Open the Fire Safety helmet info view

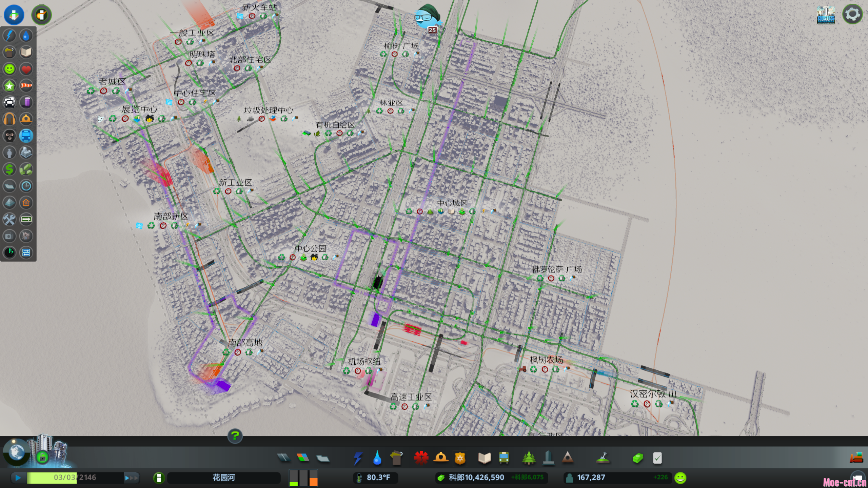[x=26, y=119]
